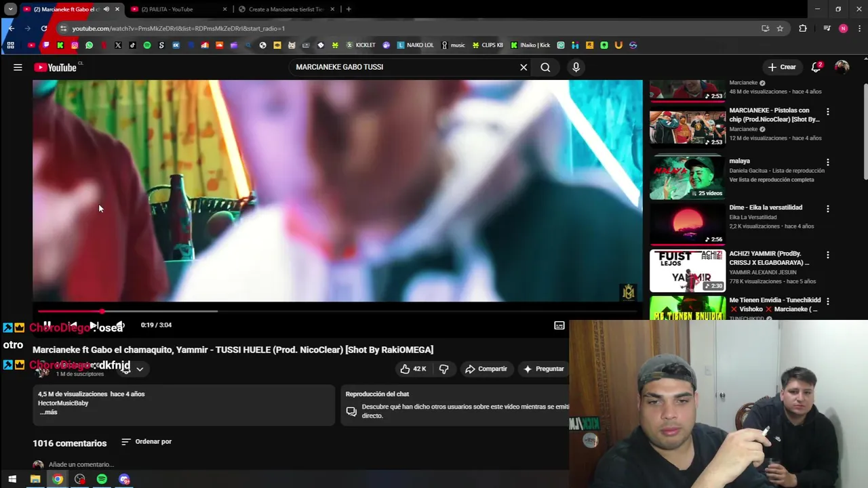Open the music bookmark

pyautogui.click(x=453, y=45)
